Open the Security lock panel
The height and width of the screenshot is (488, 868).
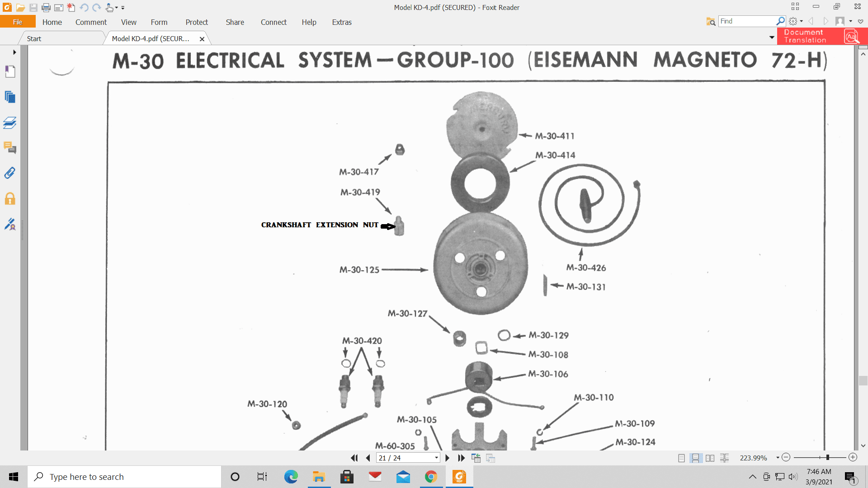tap(10, 199)
